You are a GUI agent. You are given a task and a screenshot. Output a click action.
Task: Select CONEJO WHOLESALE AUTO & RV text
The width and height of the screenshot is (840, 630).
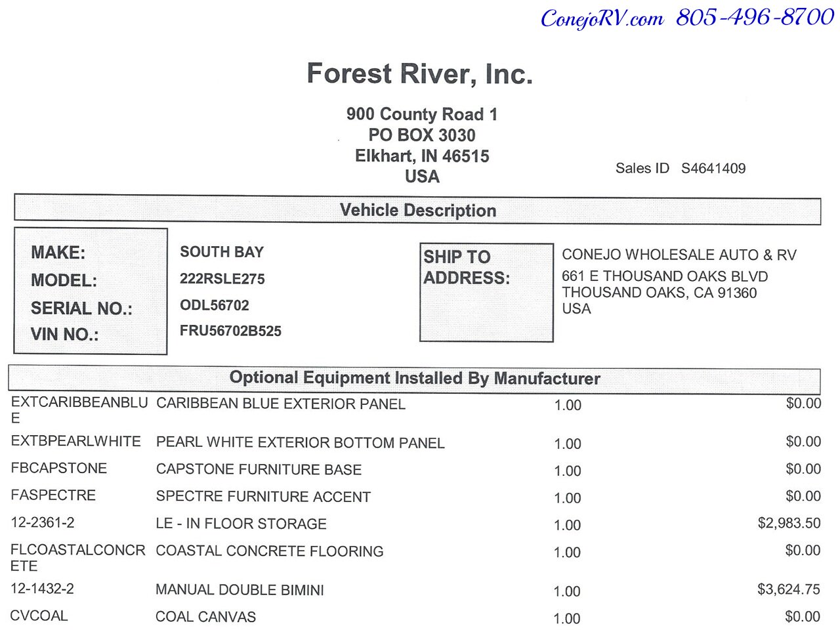[679, 255]
